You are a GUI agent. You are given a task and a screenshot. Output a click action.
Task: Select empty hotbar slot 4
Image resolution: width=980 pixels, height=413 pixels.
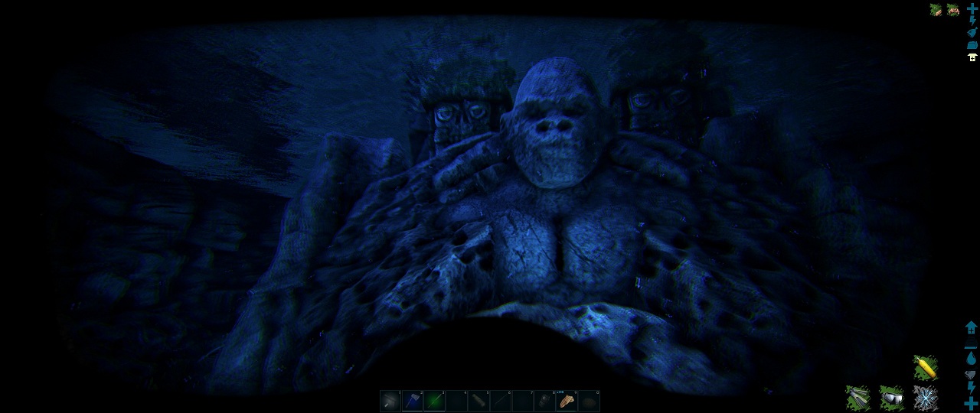click(x=456, y=401)
